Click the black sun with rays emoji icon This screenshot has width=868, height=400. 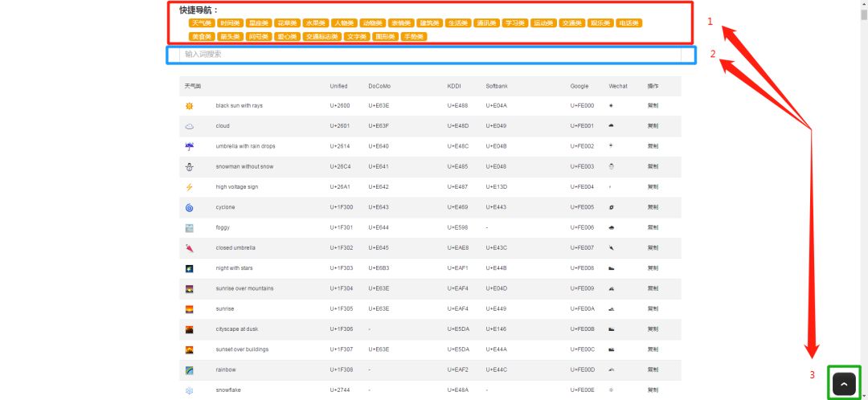pos(189,106)
